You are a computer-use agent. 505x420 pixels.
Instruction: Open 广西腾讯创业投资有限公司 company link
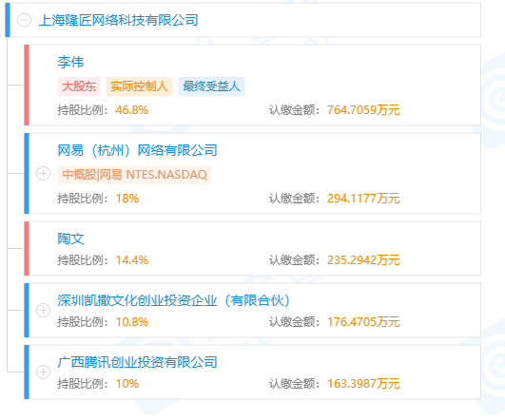pos(138,362)
